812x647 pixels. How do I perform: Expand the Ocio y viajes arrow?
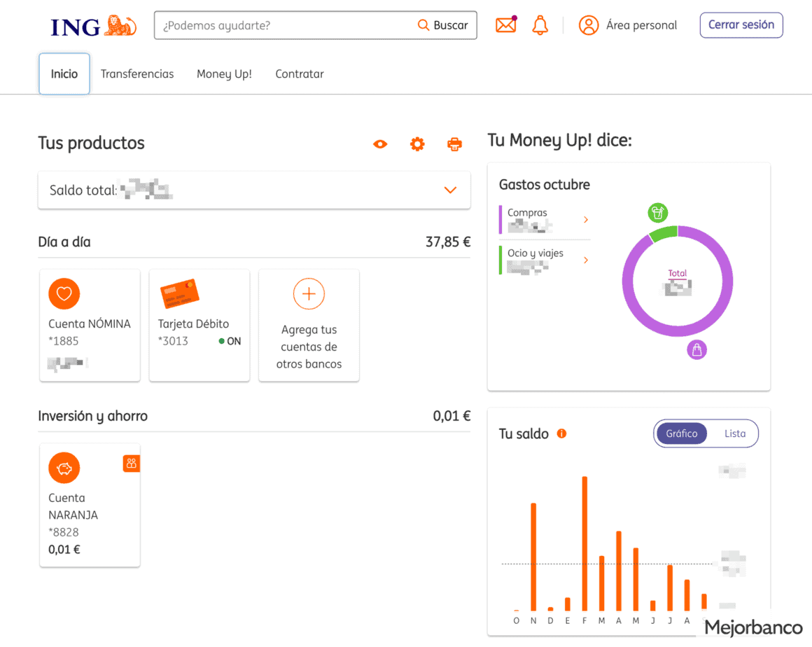[586, 260]
